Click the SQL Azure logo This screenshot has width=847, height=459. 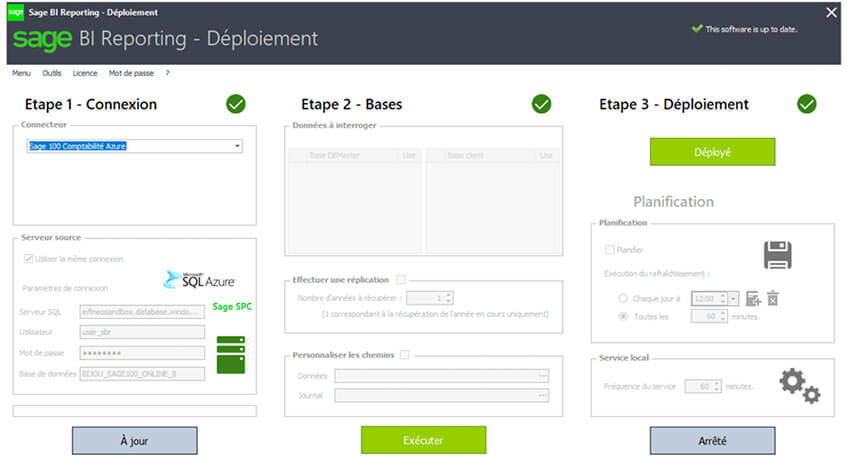199,280
